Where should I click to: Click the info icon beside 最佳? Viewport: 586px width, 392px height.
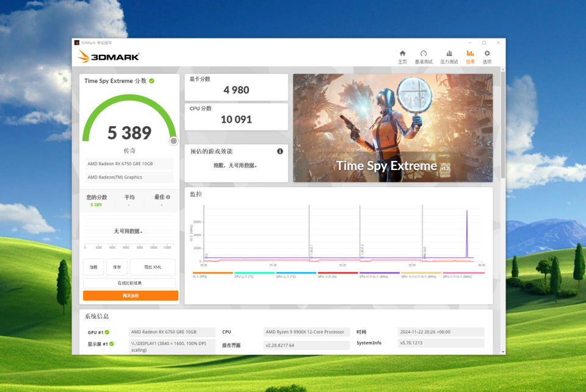168,197
